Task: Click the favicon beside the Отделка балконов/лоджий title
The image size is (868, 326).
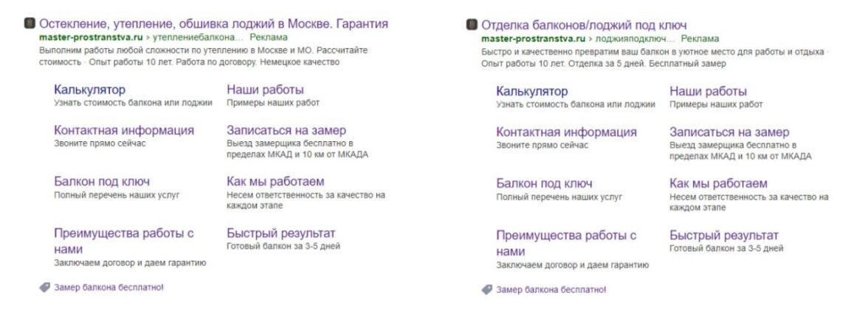Action: 472,26
